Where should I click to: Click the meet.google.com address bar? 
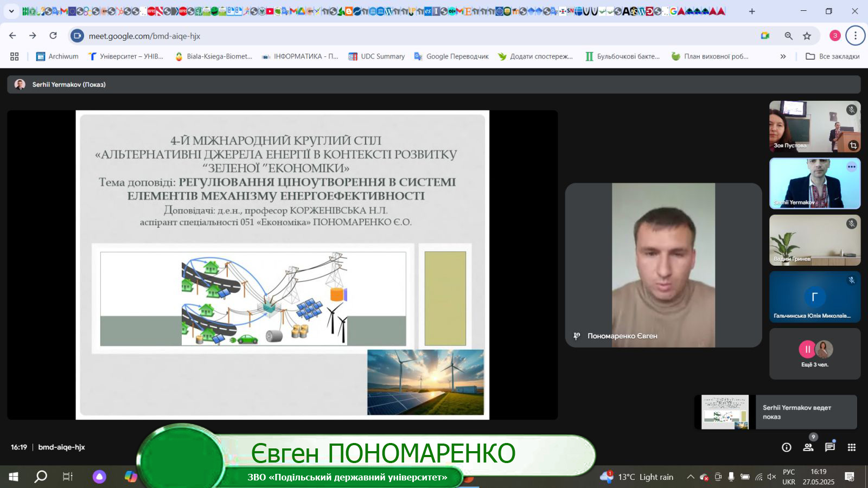coord(380,36)
